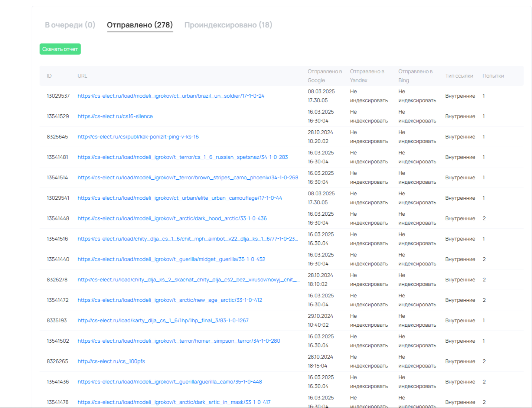Click attempts value in guerilla_camo row
The width and height of the screenshot is (532, 408).
tap(484, 382)
